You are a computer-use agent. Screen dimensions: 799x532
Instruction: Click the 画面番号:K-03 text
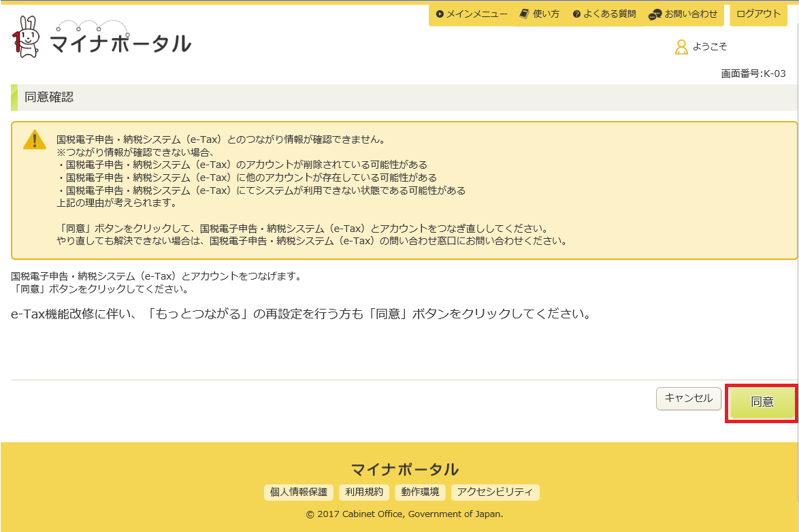[753, 74]
